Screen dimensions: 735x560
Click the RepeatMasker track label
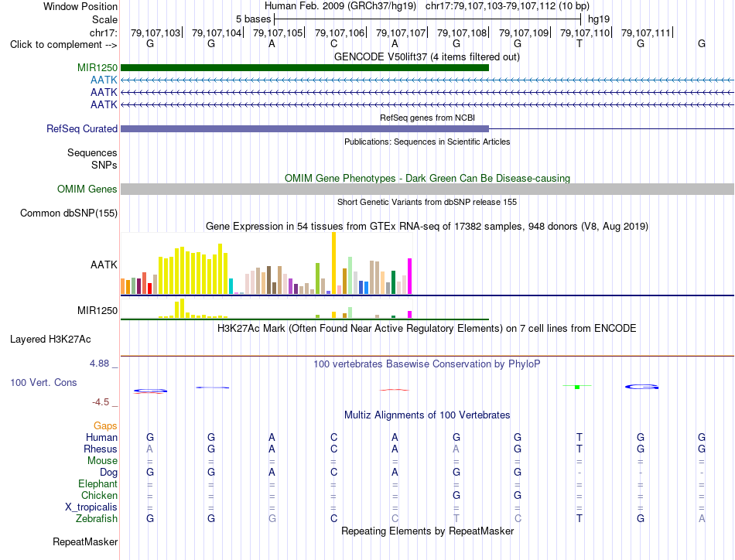(x=85, y=541)
